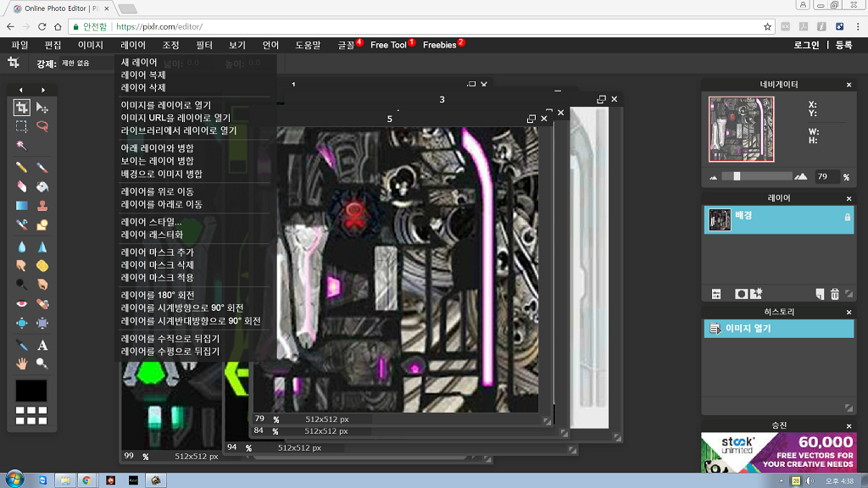The image size is (868, 488).
Task: Pick the Lasso tool
Action: (x=42, y=126)
